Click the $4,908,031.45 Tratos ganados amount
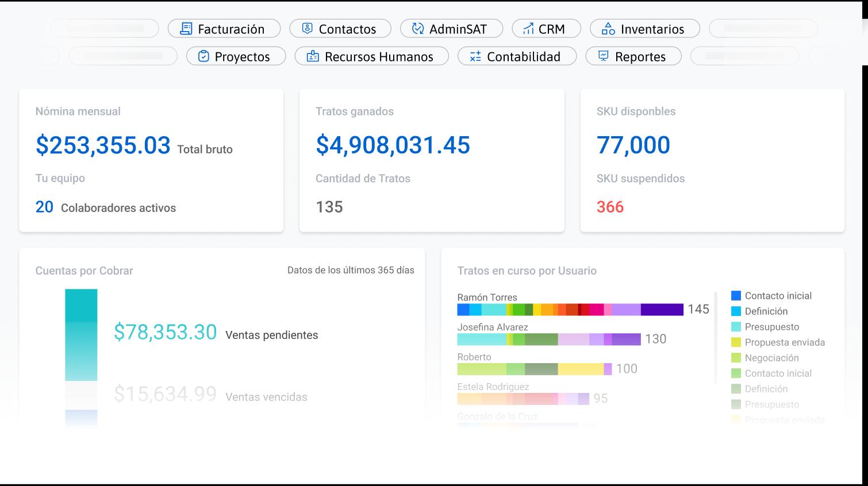This screenshot has height=486, width=868. 393,145
